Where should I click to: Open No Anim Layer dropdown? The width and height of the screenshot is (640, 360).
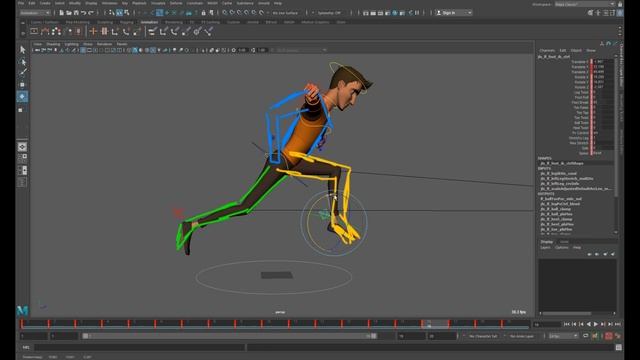coord(523,336)
